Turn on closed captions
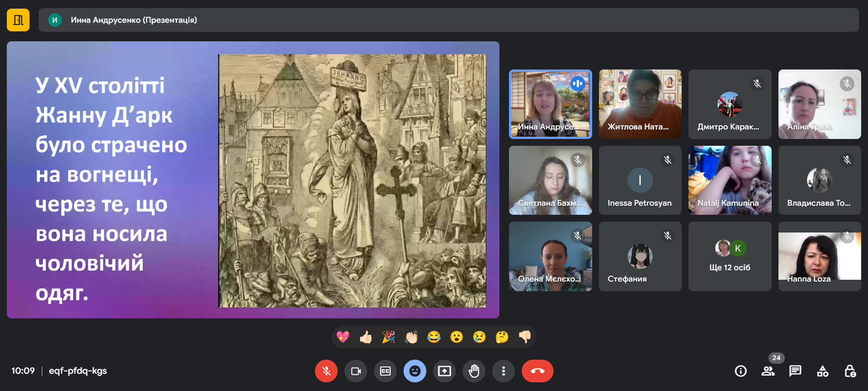868x391 pixels. click(385, 371)
